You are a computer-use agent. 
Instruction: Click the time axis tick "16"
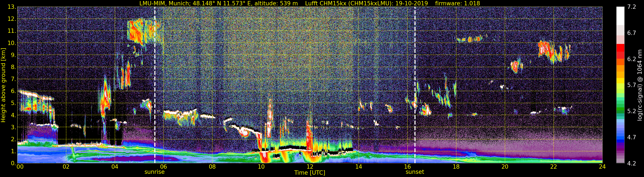(407, 167)
